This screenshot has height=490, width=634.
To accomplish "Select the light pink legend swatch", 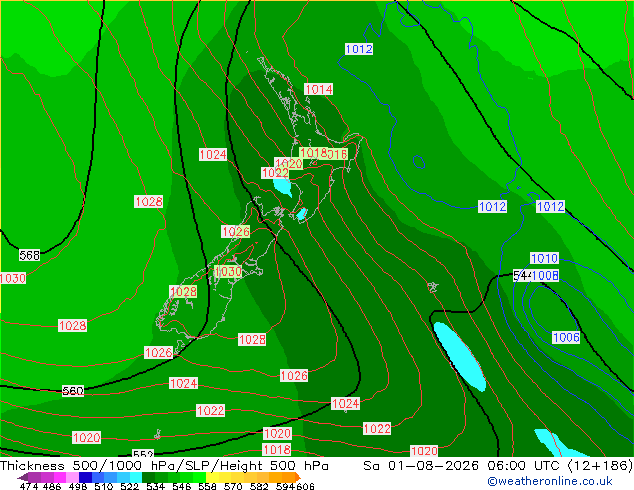I will point(72,477).
